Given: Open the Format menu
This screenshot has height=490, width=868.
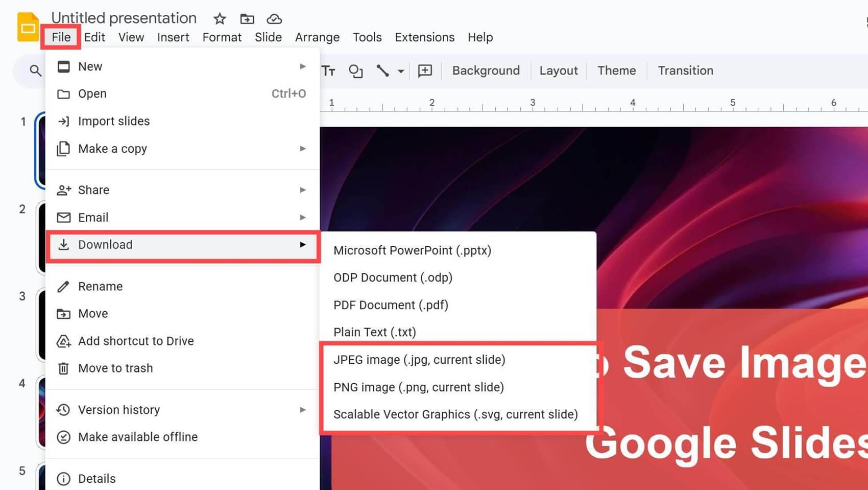Looking at the screenshot, I should [222, 37].
